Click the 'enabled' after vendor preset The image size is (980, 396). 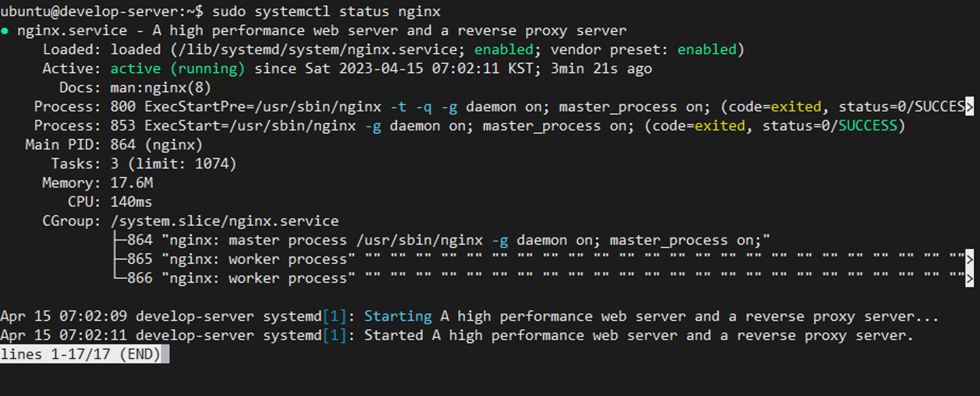(x=707, y=49)
